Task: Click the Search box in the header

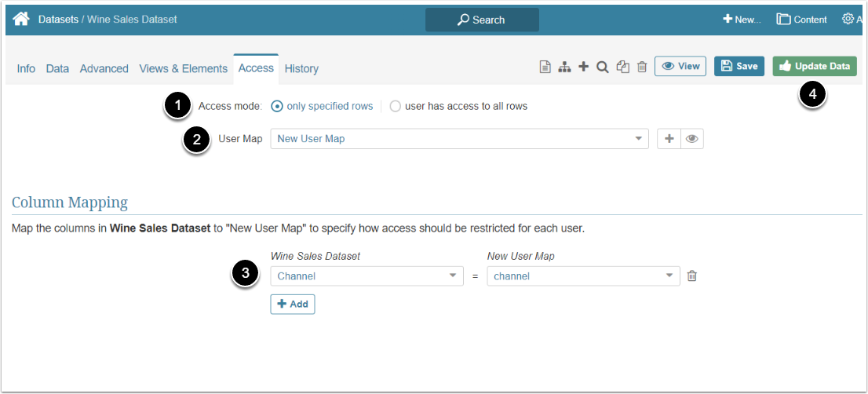Action: click(x=482, y=20)
